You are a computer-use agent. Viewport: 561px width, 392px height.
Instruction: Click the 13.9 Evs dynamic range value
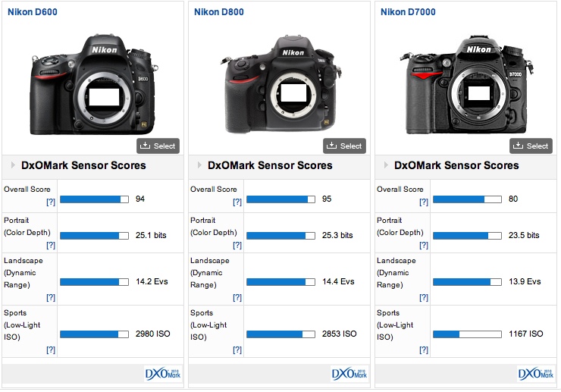525,281
